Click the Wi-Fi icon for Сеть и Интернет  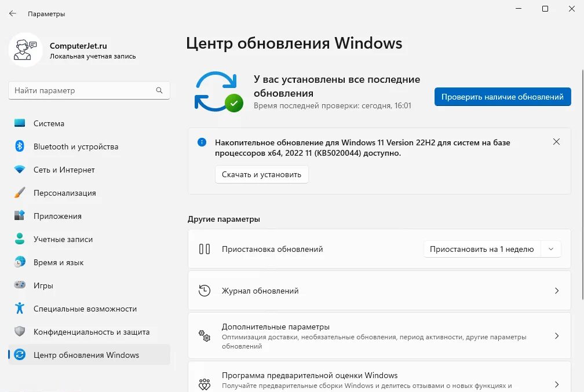20,170
